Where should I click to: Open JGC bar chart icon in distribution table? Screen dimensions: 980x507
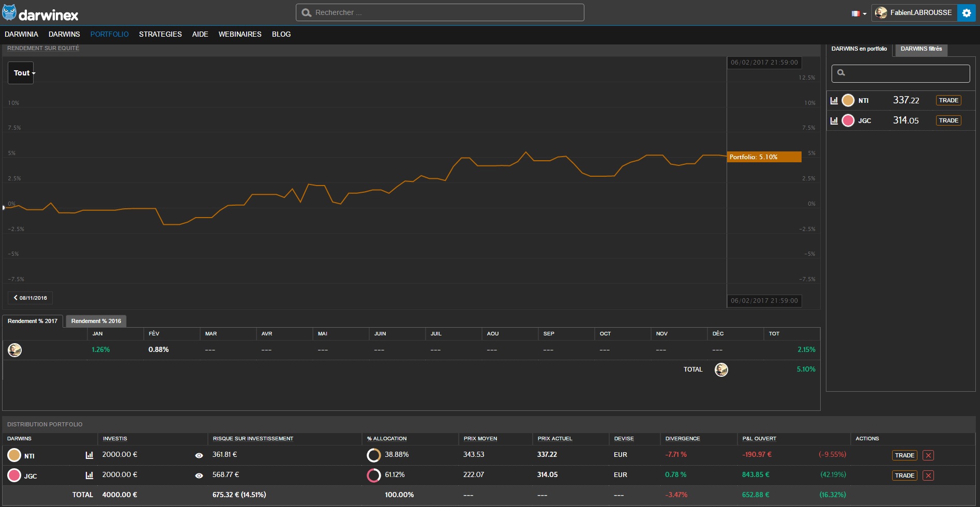pyautogui.click(x=89, y=475)
